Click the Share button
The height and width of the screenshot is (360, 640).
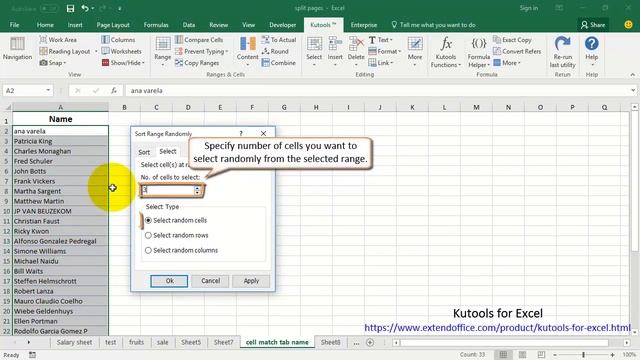[x=593, y=25]
